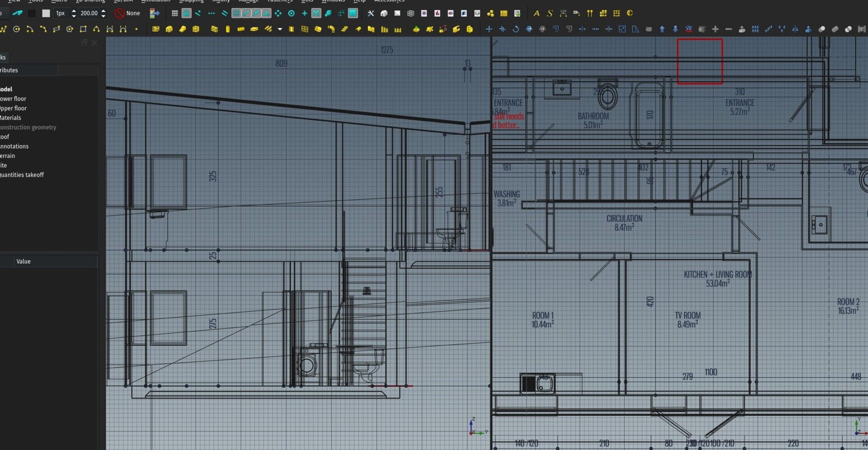Toggle the highlighted X intersection snap
Viewport: 868px width, 450px height.
(x=316, y=13)
